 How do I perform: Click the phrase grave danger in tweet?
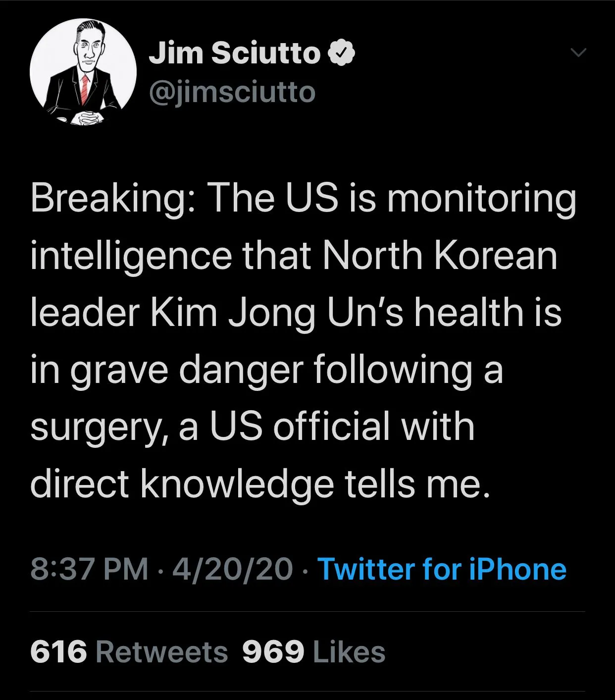[x=186, y=370]
